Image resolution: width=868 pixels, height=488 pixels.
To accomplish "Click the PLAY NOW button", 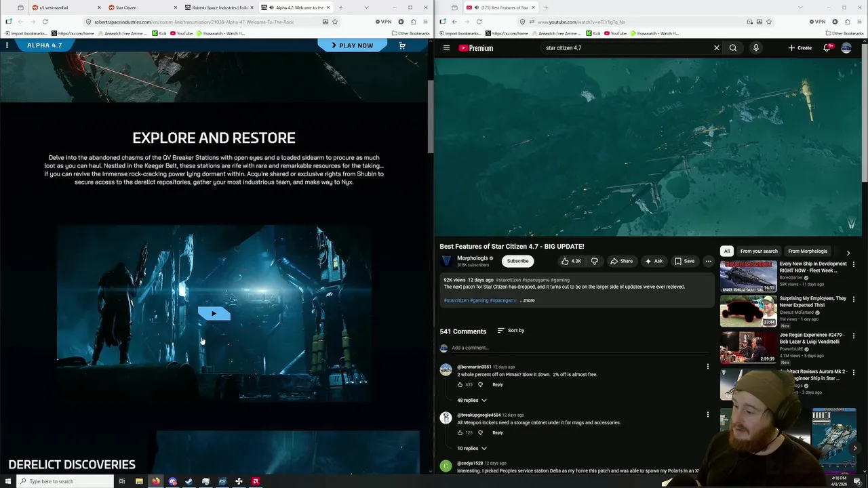I will click(x=352, y=45).
